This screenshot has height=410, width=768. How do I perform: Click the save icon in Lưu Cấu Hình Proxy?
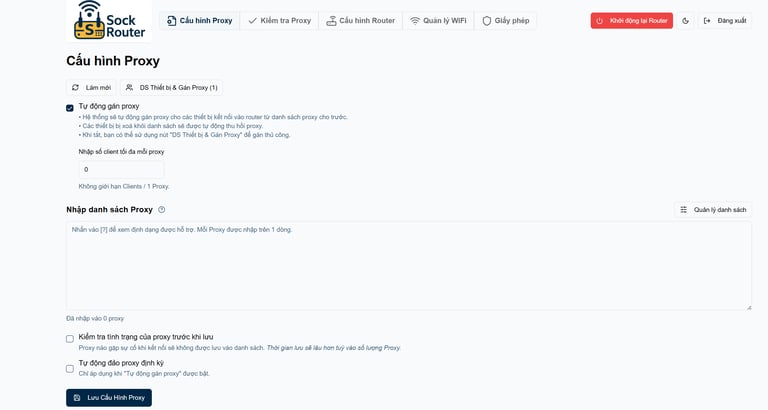77,397
